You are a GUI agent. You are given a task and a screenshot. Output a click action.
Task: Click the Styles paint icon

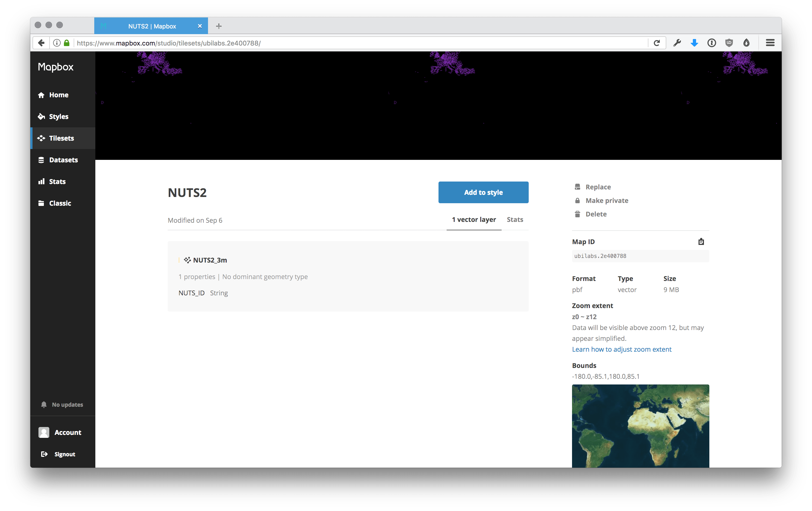tap(41, 116)
